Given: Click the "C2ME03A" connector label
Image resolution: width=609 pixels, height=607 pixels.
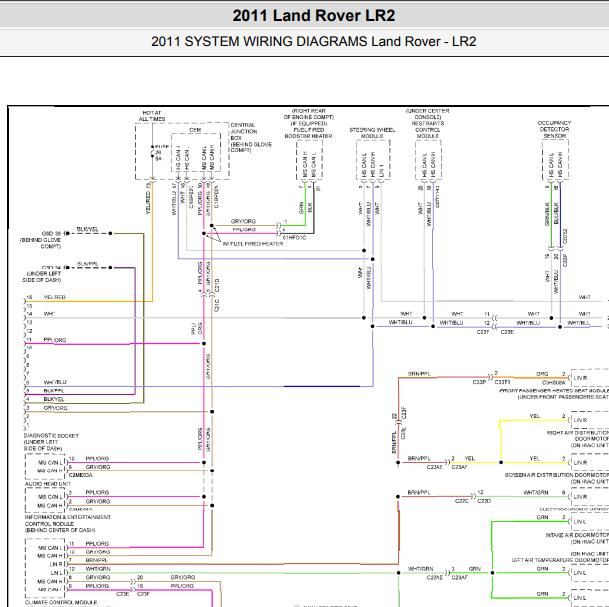Looking at the screenshot, I should pyautogui.click(x=80, y=475).
